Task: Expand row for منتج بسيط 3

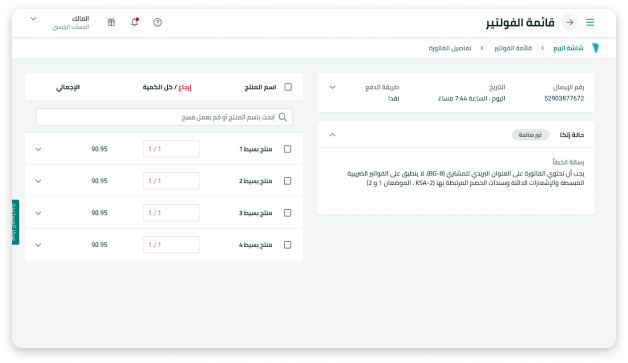Action: 38,213
